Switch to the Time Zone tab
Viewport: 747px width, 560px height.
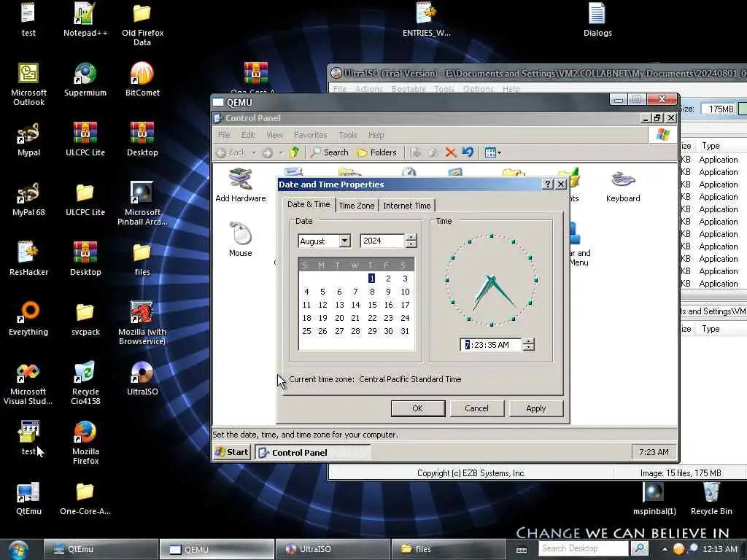(x=356, y=206)
